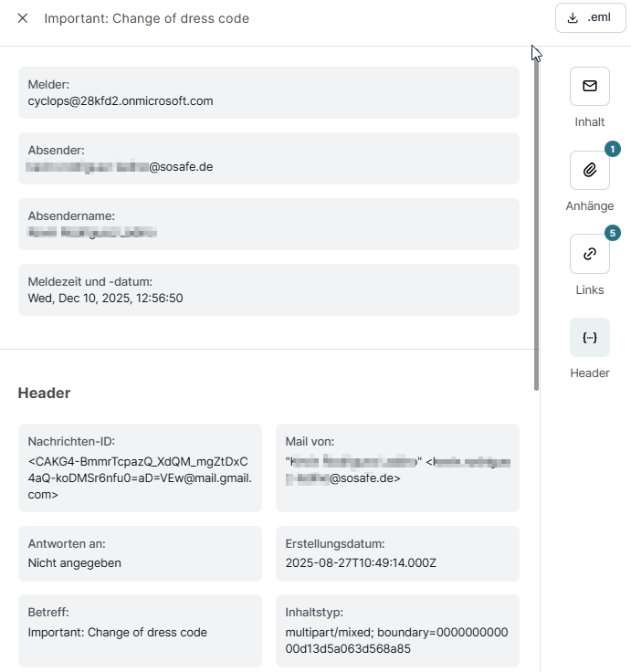Download the message as .eml file

click(x=589, y=18)
